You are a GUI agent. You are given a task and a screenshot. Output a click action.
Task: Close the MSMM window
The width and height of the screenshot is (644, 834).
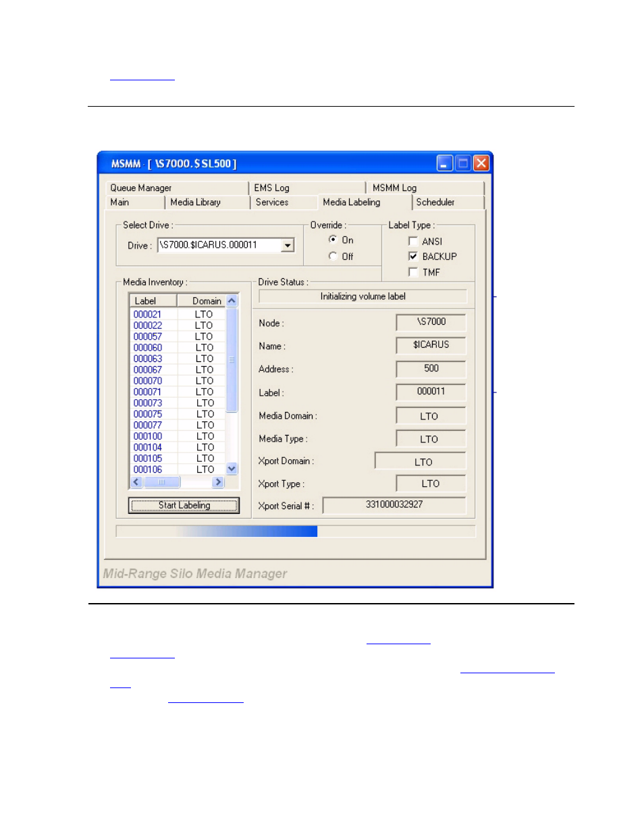481,163
